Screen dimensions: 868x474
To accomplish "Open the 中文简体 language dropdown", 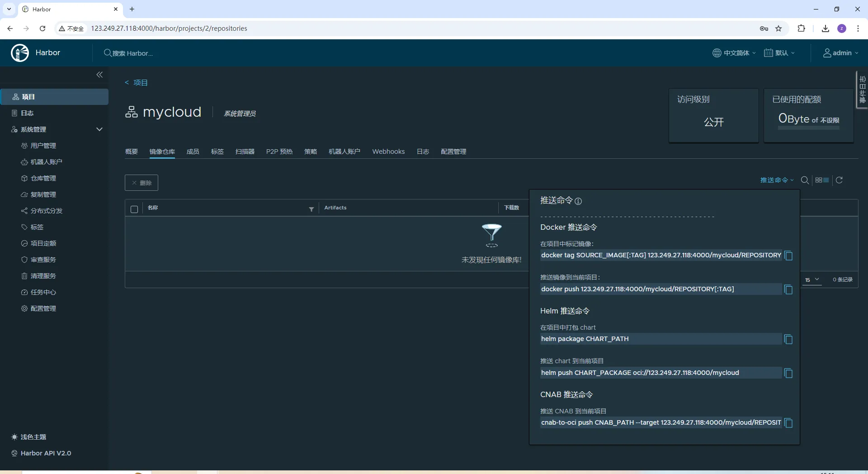I will pyautogui.click(x=734, y=53).
